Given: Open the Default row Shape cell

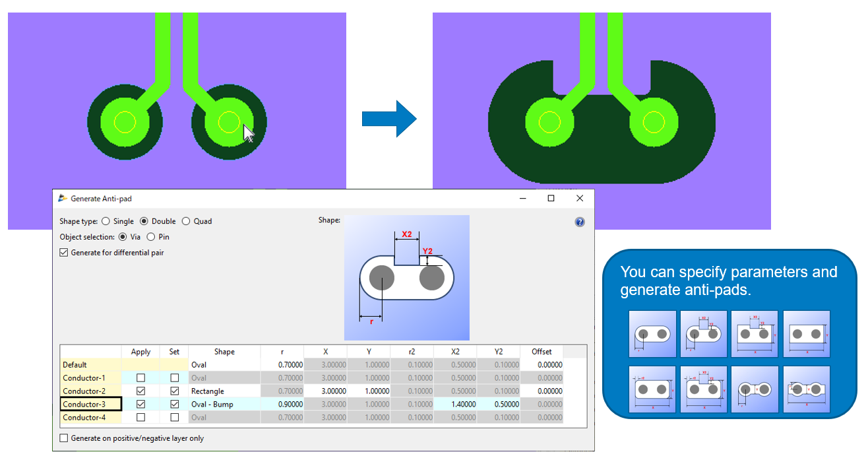Looking at the screenshot, I should pos(224,365).
